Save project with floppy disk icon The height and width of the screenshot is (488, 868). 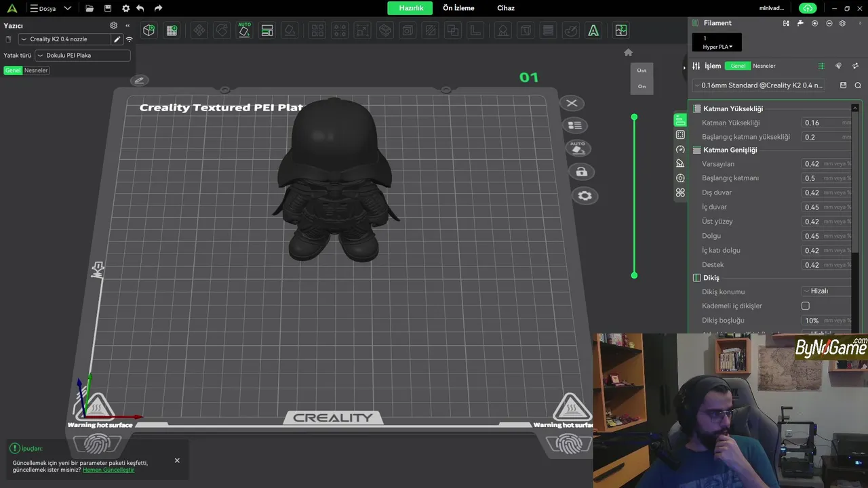pyautogui.click(x=108, y=9)
